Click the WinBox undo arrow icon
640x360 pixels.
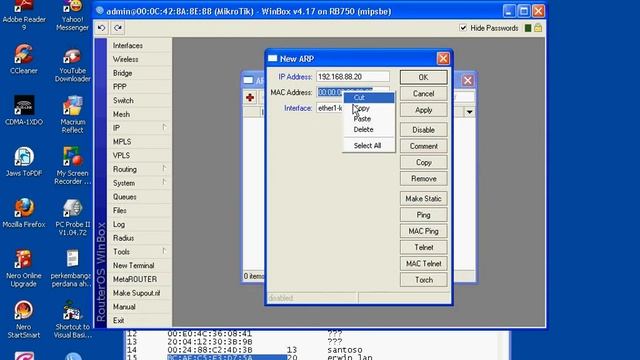(x=102, y=28)
